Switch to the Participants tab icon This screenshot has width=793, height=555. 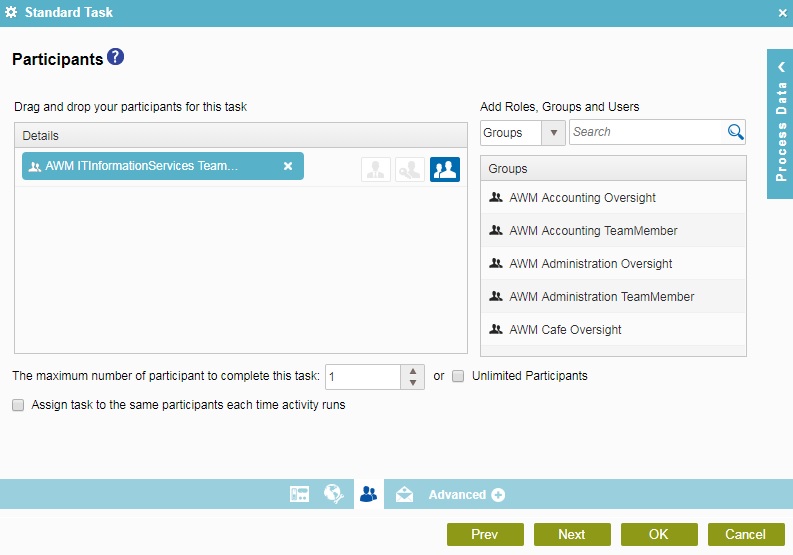[369, 494]
